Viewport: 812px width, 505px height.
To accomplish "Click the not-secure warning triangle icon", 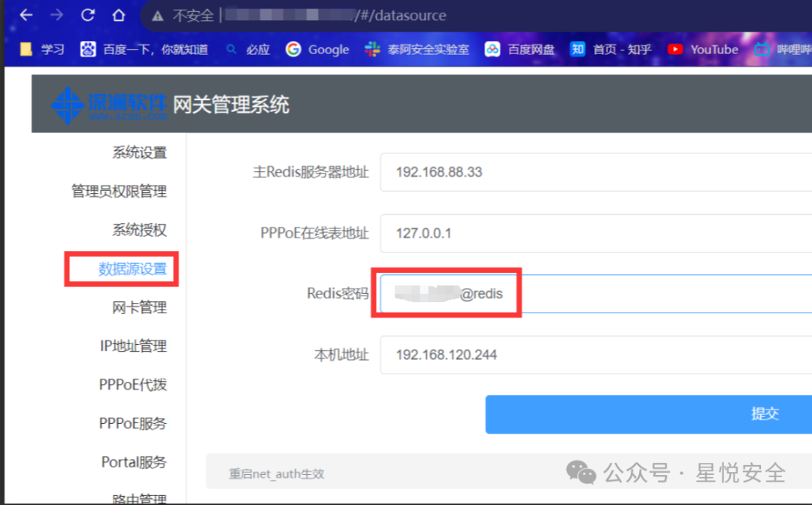I will tap(157, 16).
